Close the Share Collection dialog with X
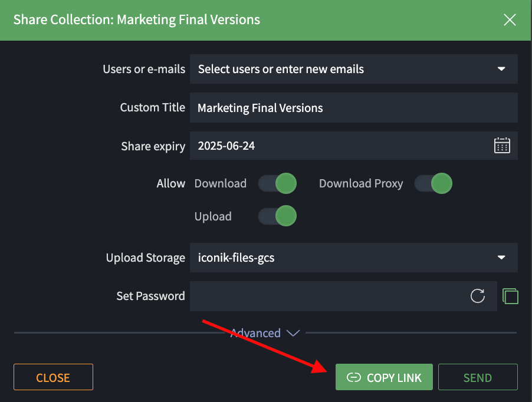This screenshot has height=402, width=532. coord(510,19)
